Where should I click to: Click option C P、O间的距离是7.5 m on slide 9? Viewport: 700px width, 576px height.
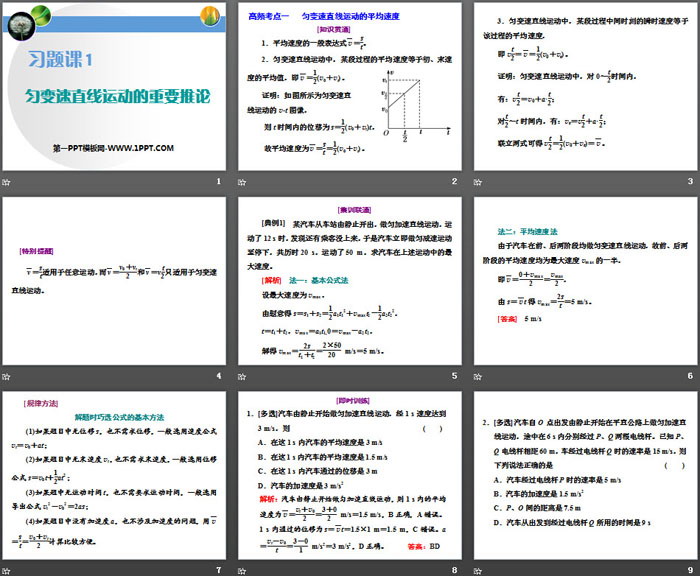tap(537, 508)
